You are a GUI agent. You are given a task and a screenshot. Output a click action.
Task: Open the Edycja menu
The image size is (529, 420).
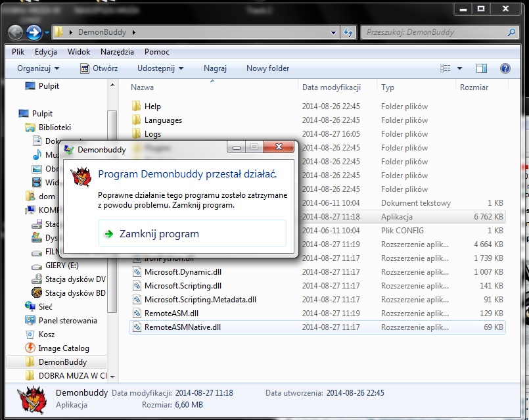pyautogui.click(x=46, y=52)
